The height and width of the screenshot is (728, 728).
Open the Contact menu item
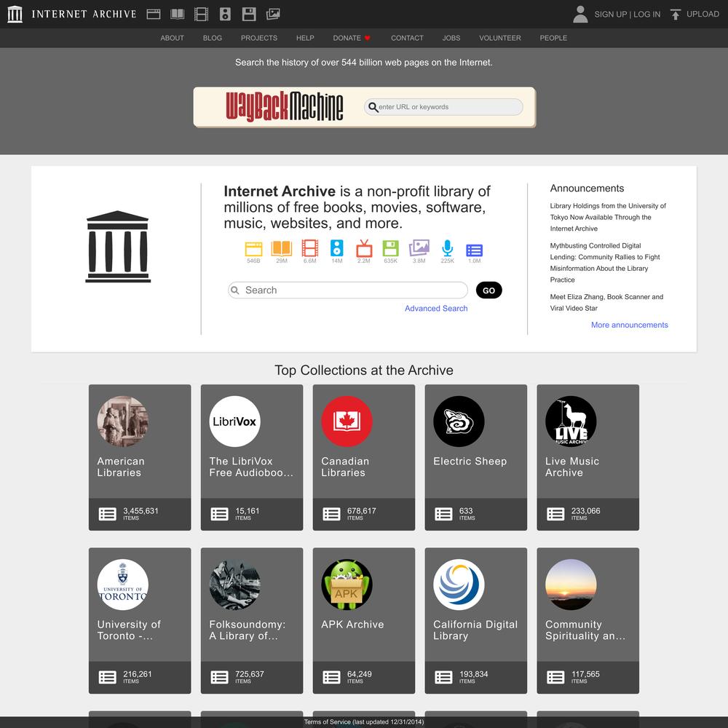407,38
